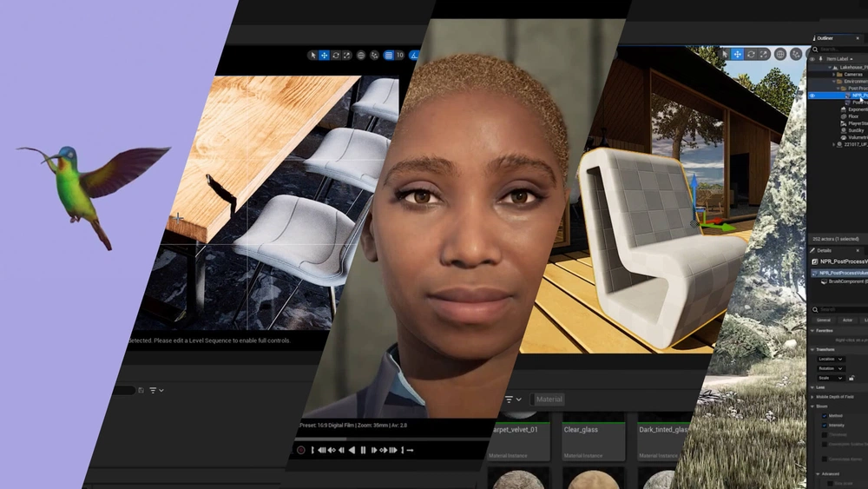Select the General filter in Details panel
868x489 pixels.
click(823, 320)
